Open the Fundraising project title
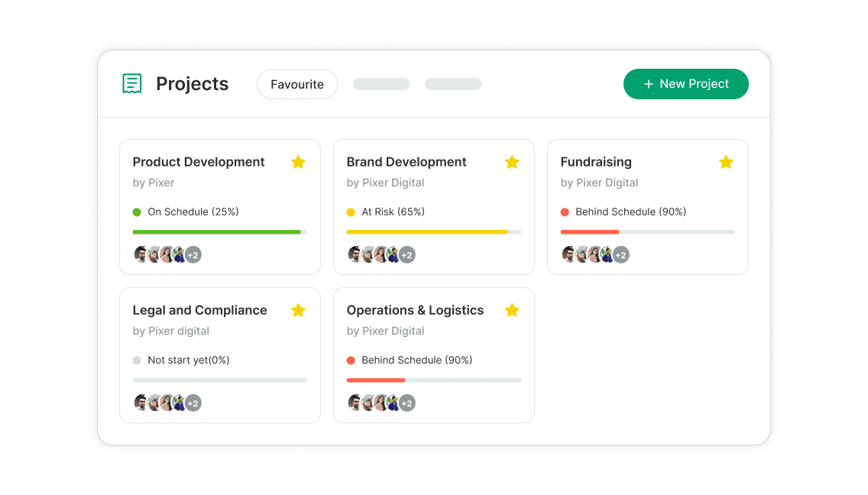This screenshot has height=495, width=868. click(596, 162)
